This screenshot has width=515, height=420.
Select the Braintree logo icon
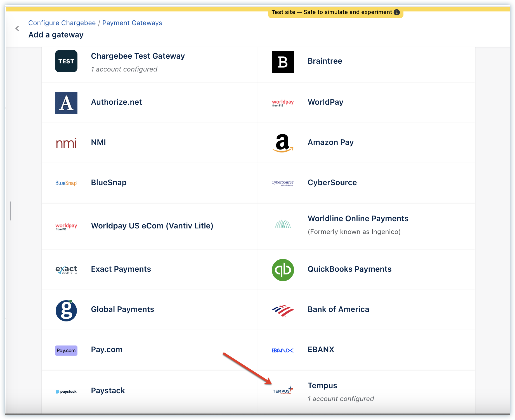(x=283, y=62)
